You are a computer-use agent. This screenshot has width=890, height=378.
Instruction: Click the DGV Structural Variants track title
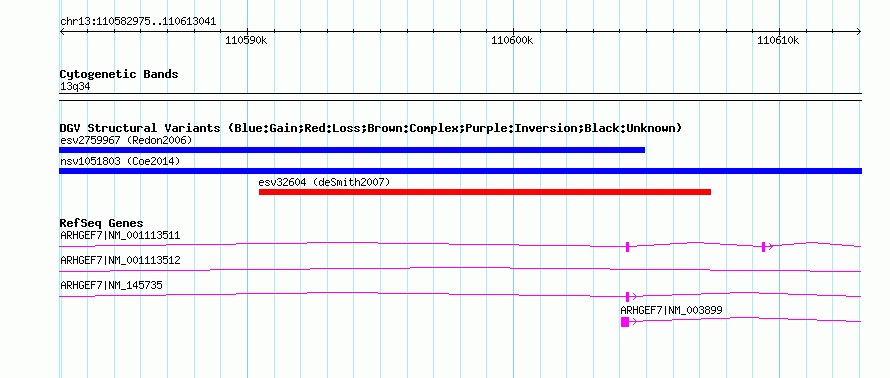[371, 128]
